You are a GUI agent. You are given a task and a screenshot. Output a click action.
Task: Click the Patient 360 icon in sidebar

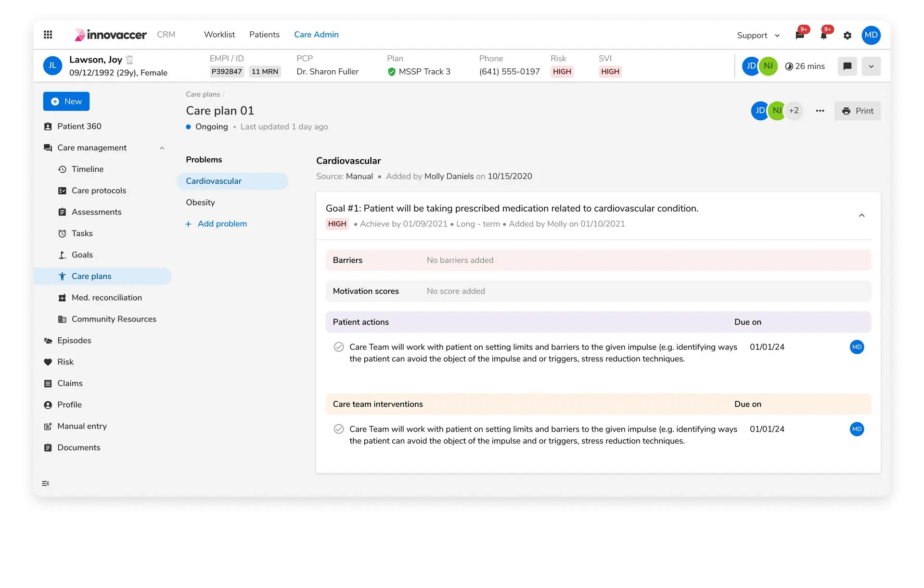[48, 127]
